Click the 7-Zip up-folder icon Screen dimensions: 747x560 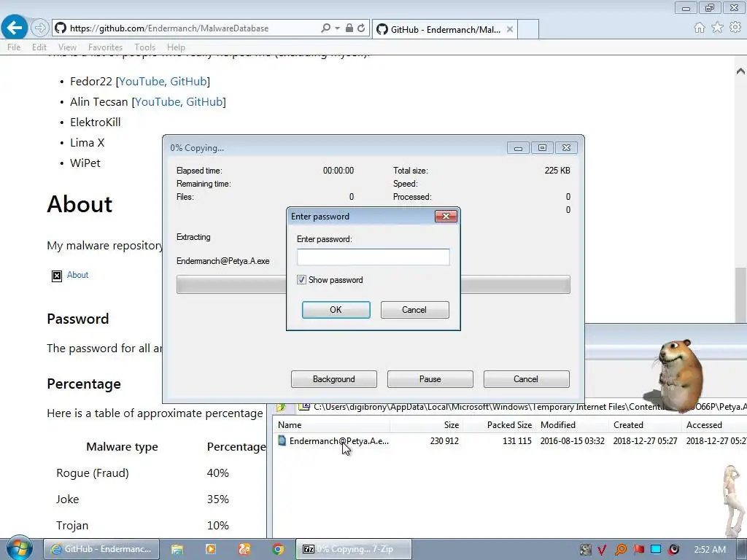(x=281, y=407)
